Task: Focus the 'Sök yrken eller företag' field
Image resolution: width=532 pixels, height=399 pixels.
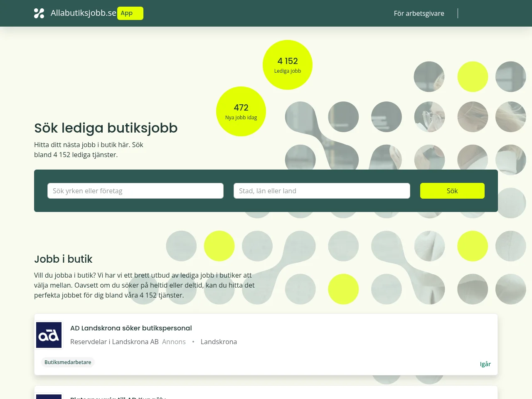Action: pyautogui.click(x=135, y=191)
